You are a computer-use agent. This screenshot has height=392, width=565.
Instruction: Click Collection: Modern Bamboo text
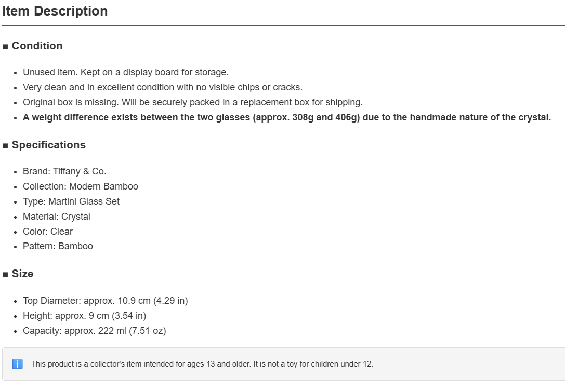coord(81,186)
